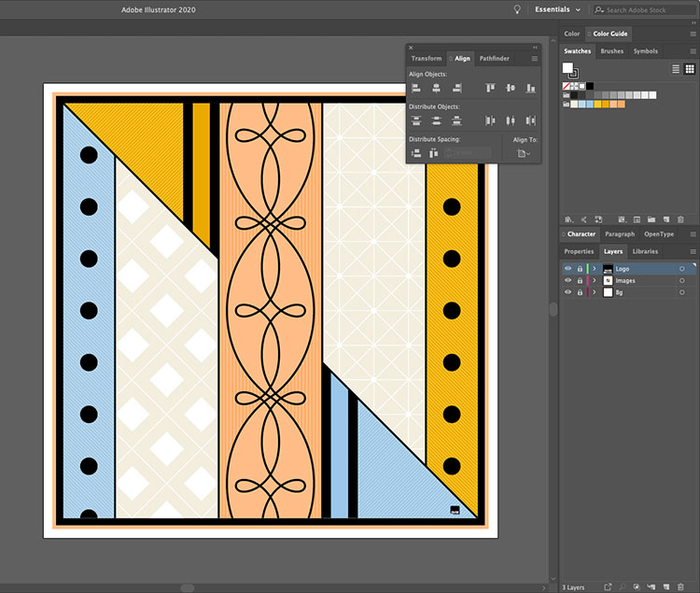700x593 pixels.
Task: Click Make/Release Clipping Mask icon
Action: click(x=637, y=586)
